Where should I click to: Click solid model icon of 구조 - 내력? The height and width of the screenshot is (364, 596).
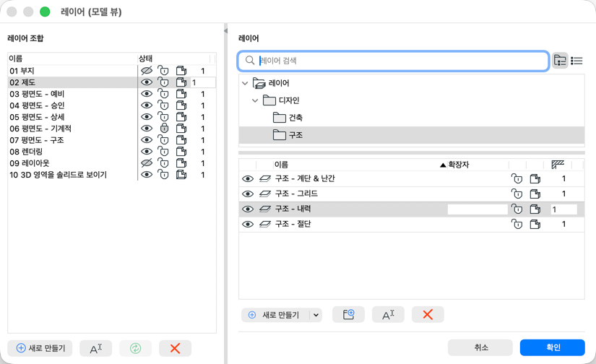[x=535, y=209]
